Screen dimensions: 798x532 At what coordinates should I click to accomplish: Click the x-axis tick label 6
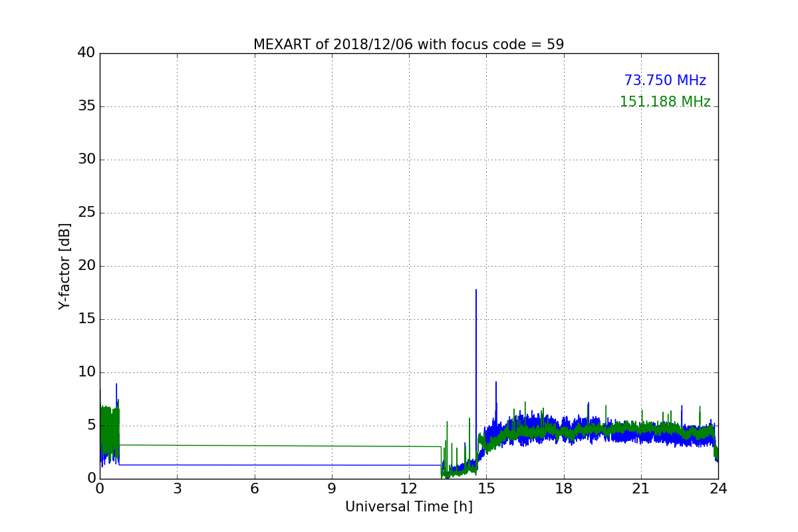[254, 489]
